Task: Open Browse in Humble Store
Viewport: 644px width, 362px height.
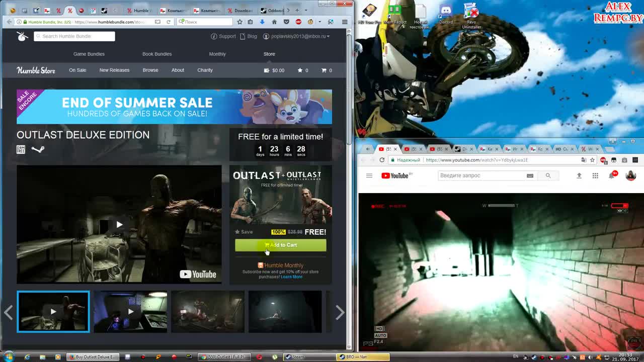Action: pyautogui.click(x=150, y=70)
